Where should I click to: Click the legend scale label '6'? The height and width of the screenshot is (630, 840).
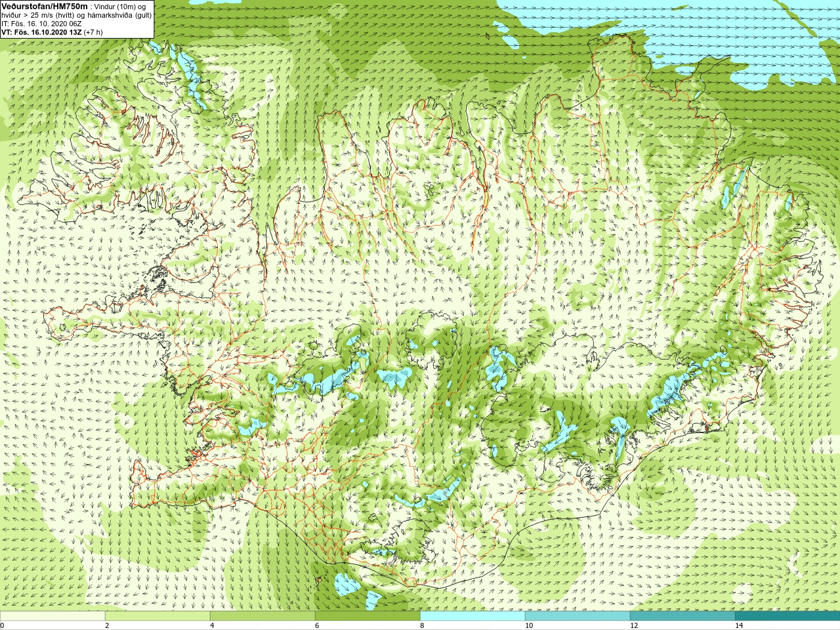[x=317, y=625]
